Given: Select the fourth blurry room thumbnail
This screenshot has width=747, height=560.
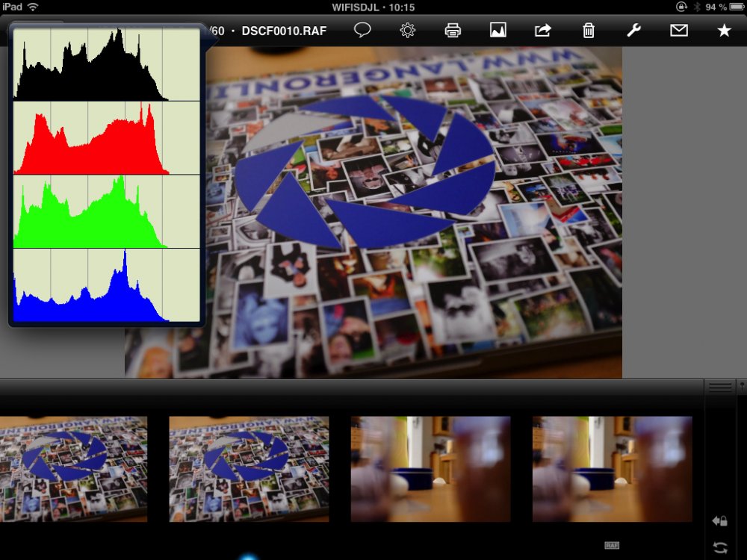Looking at the screenshot, I should (x=612, y=469).
